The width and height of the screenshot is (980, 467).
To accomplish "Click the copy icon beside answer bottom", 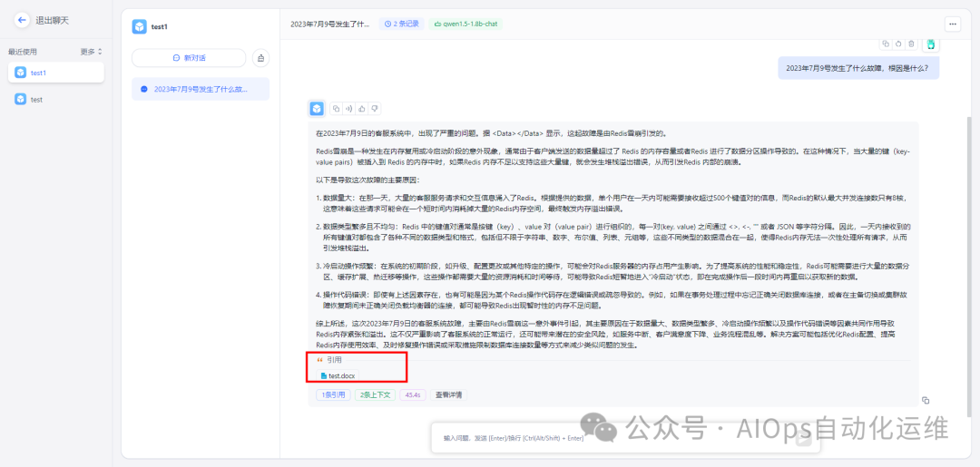I will (926, 400).
